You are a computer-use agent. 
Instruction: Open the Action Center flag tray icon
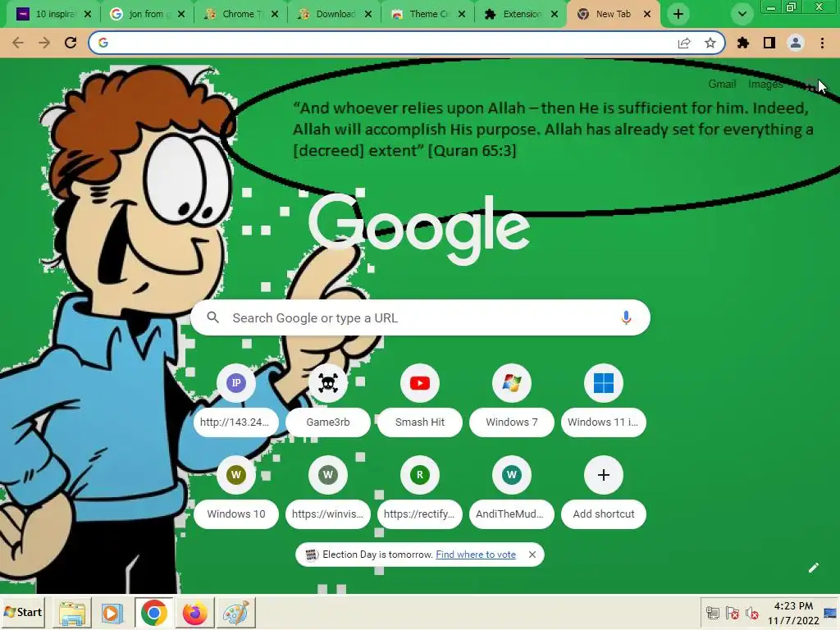(733, 612)
